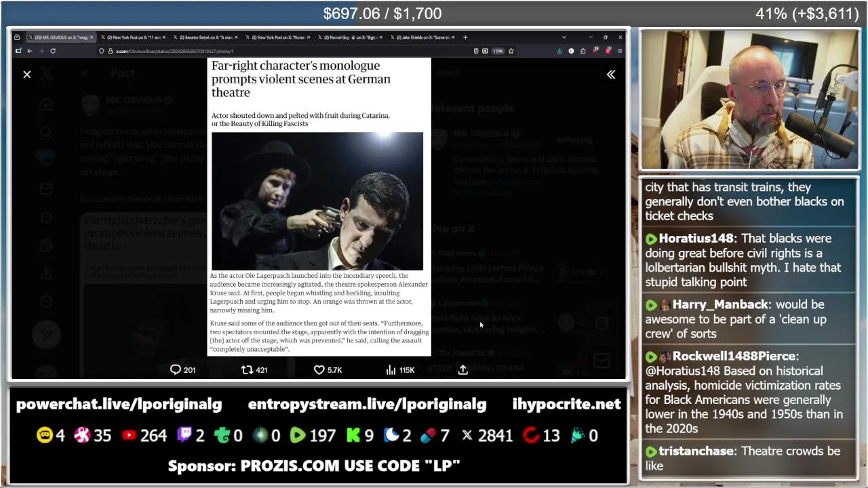
Task: Click the Rumble viewer icon showing 197
Action: 298,435
